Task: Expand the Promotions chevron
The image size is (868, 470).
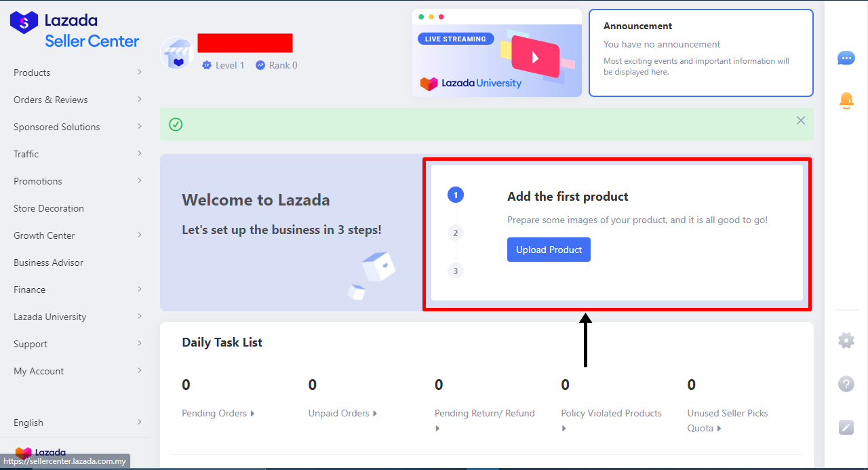Action: [140, 180]
